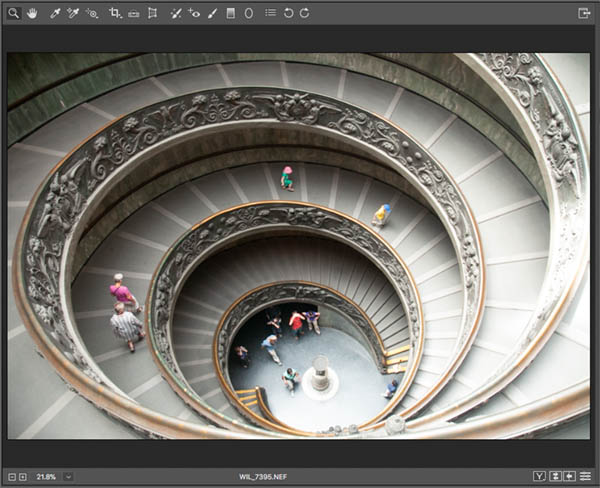
Task: Select the Graduated Filter tool
Action: (x=231, y=13)
